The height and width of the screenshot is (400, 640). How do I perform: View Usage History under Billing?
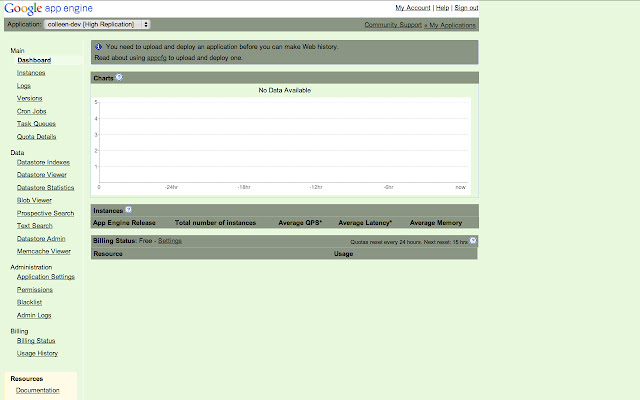pyautogui.click(x=37, y=353)
